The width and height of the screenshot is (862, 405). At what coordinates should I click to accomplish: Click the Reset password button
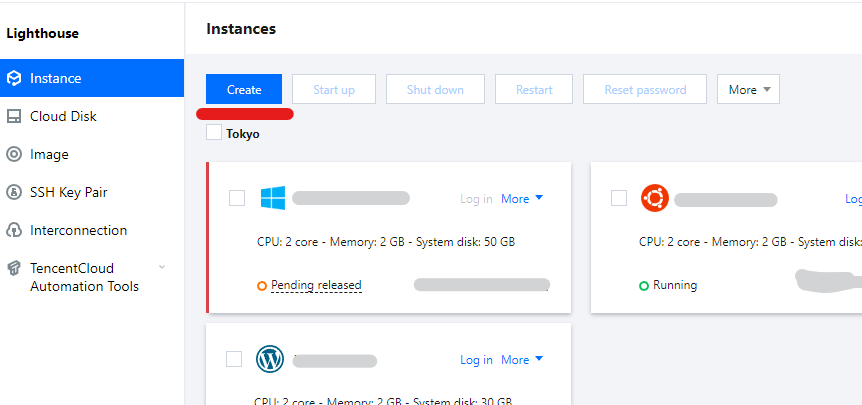click(645, 90)
